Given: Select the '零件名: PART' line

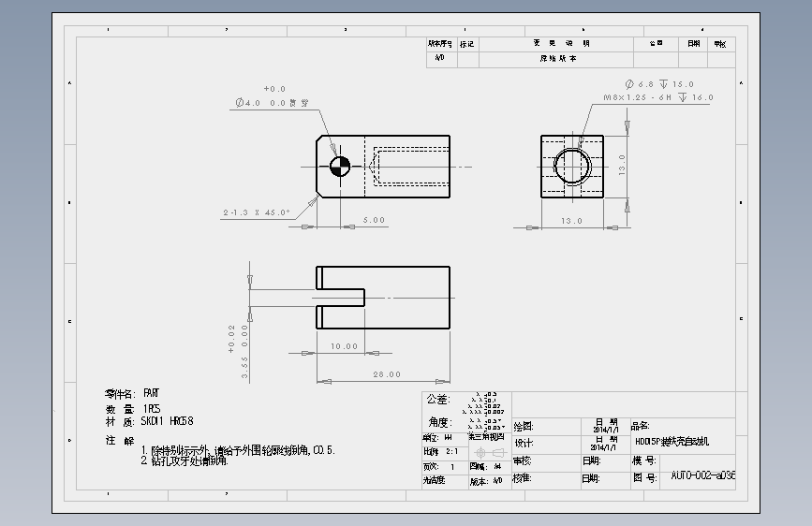Looking at the screenshot, I should [x=132, y=393].
